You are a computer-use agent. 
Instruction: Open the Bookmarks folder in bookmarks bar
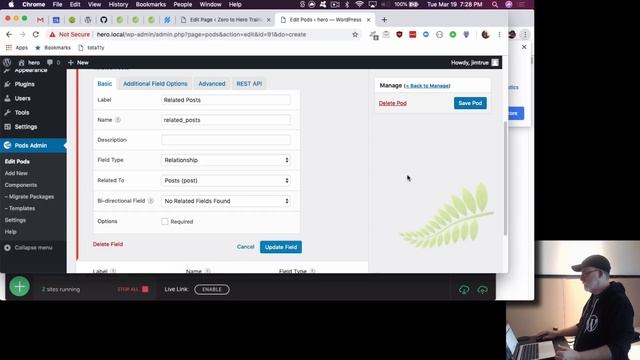click(53, 48)
